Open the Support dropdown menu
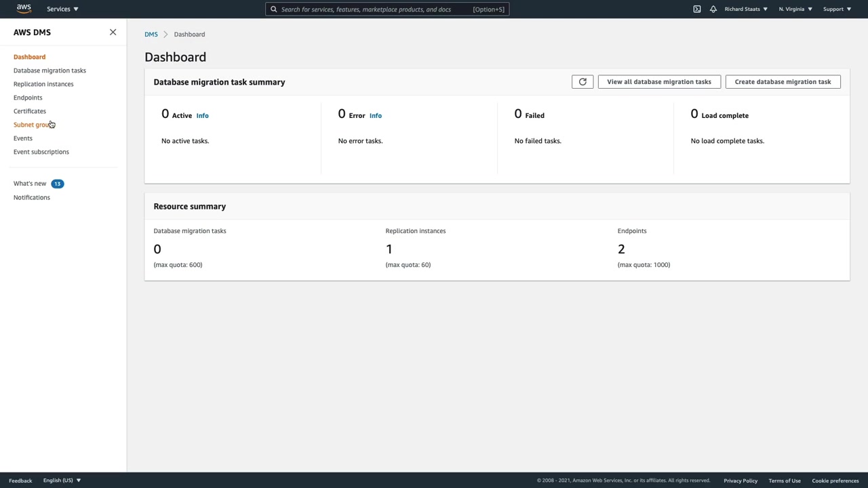The height and width of the screenshot is (488, 868). [837, 9]
